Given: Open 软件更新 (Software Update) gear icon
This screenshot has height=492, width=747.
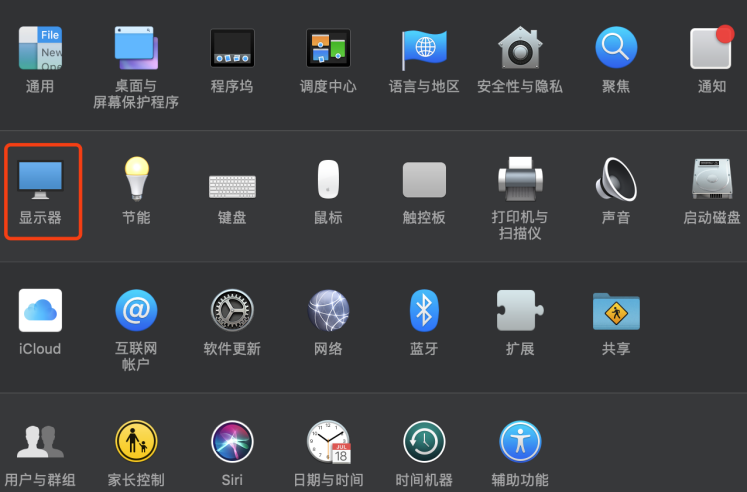Looking at the screenshot, I should [232, 310].
